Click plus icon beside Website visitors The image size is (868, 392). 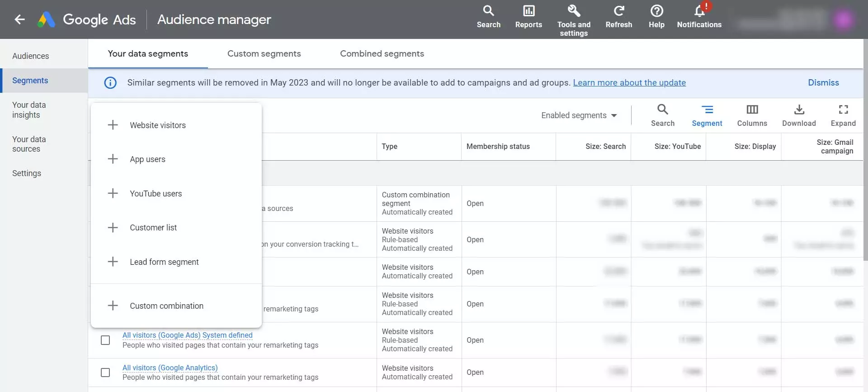113,125
